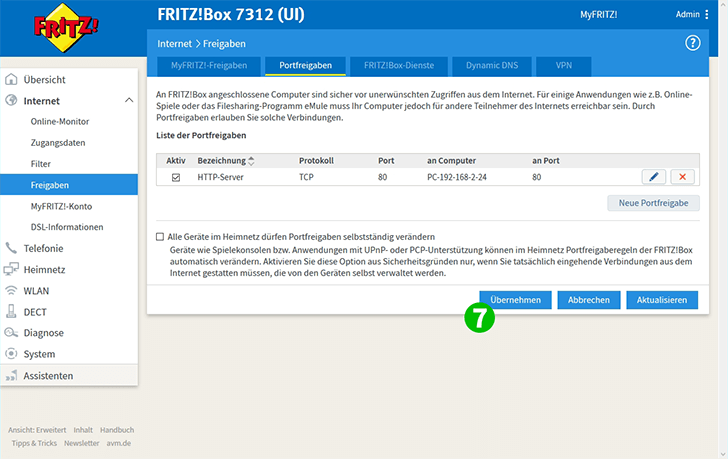
Task: Open the avm.de footer link
Action: pyautogui.click(x=118, y=443)
